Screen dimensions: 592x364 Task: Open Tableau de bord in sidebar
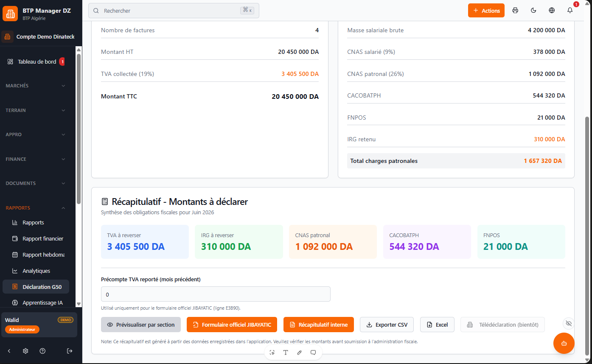click(x=36, y=62)
